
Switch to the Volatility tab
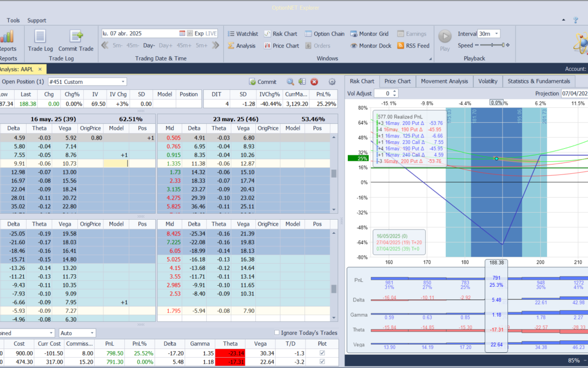[487, 81]
